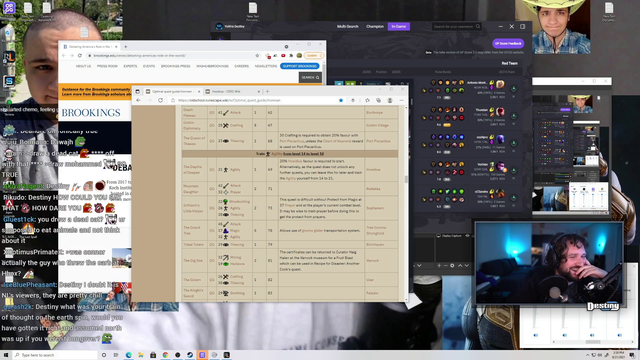Open CAREERS in Brookings menu
640x360 pixels.
pyautogui.click(x=242, y=66)
